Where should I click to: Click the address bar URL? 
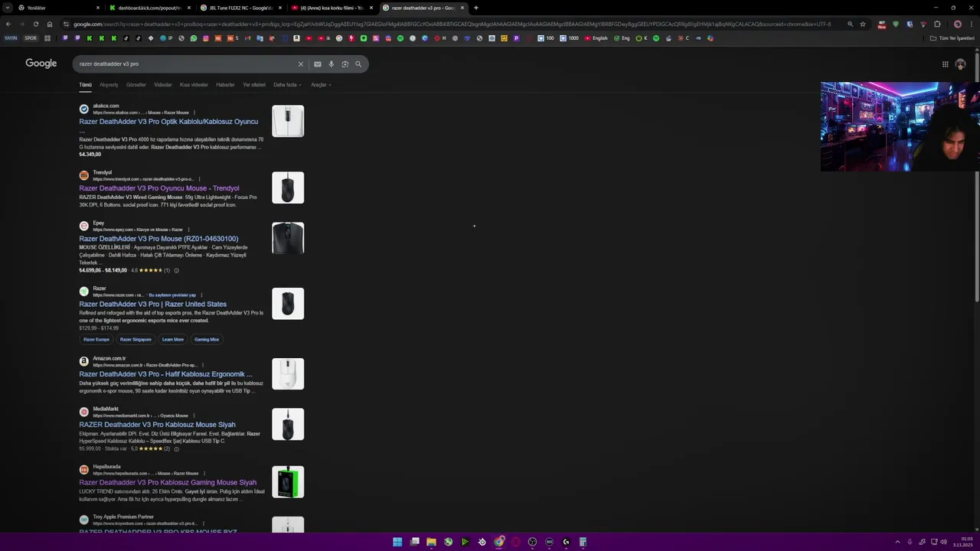pyautogui.click(x=452, y=24)
